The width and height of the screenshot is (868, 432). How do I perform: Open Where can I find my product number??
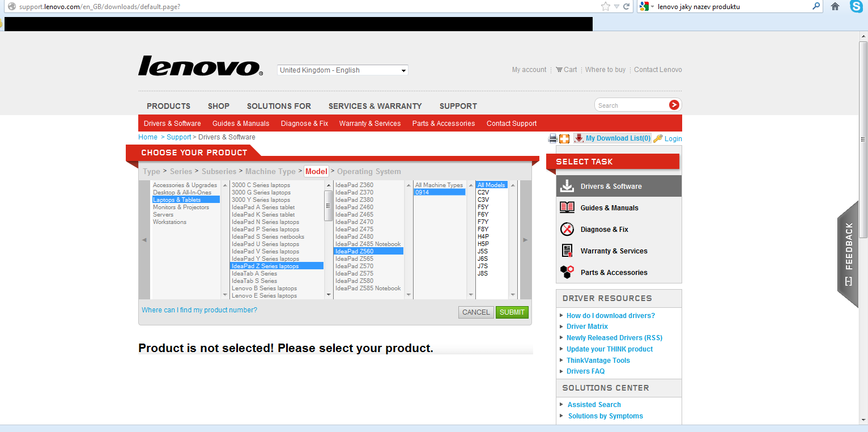pyautogui.click(x=199, y=310)
